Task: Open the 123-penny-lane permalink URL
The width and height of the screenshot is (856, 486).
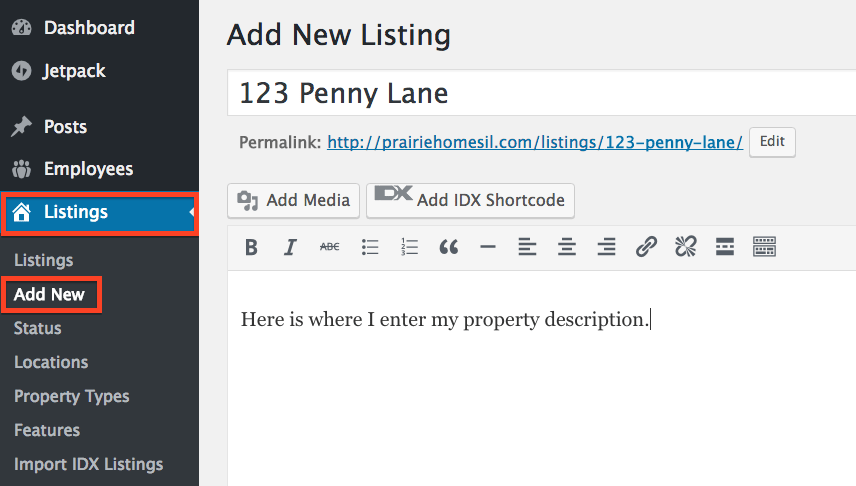Action: point(535,143)
